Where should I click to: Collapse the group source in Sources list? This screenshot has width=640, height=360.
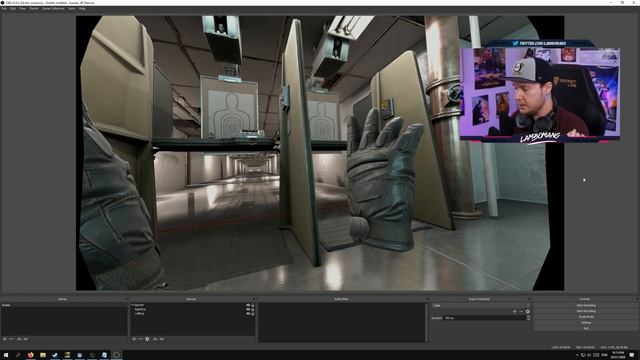point(132,305)
